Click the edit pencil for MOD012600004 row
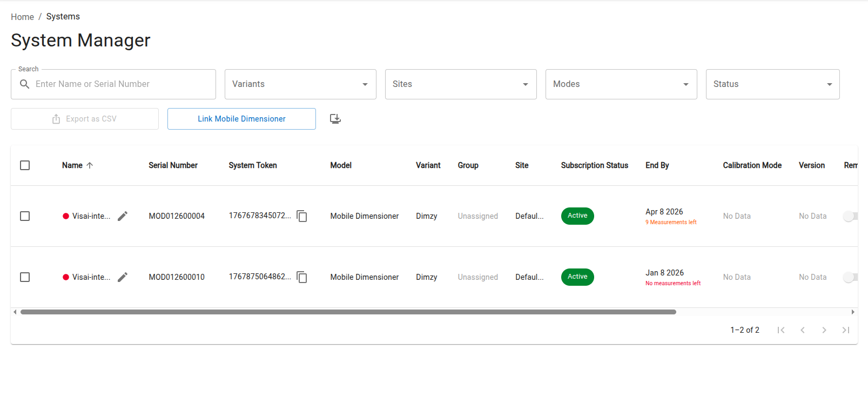The width and height of the screenshot is (868, 410). (123, 216)
